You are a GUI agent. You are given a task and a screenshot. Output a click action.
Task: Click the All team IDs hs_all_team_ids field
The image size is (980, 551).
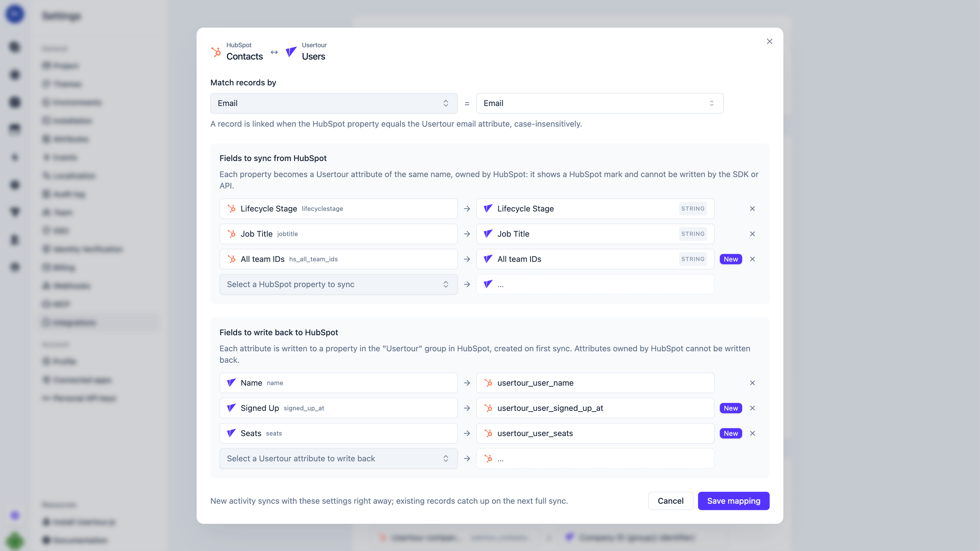338,259
